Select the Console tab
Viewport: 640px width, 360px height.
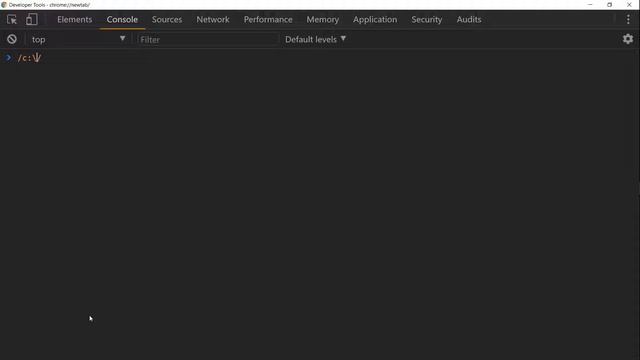click(122, 20)
